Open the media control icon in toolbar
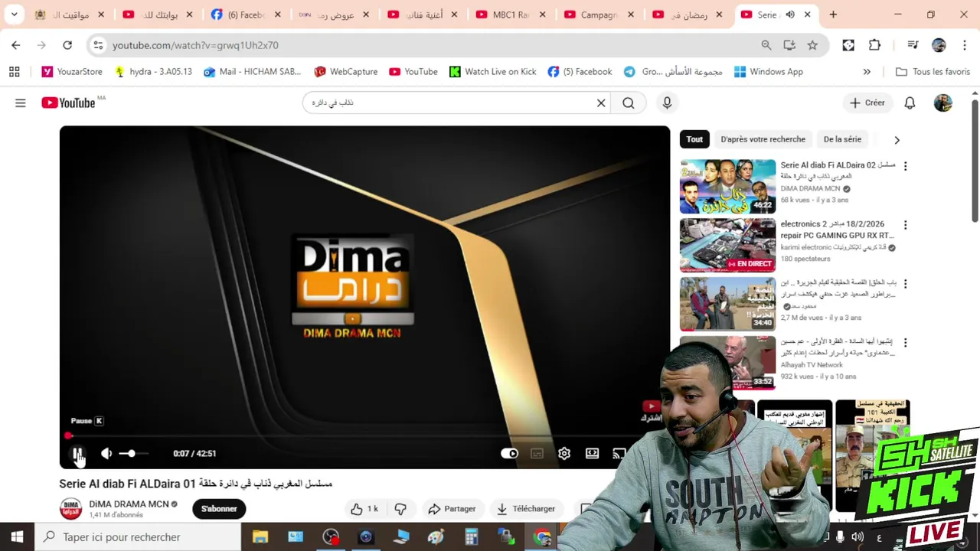 913,45
